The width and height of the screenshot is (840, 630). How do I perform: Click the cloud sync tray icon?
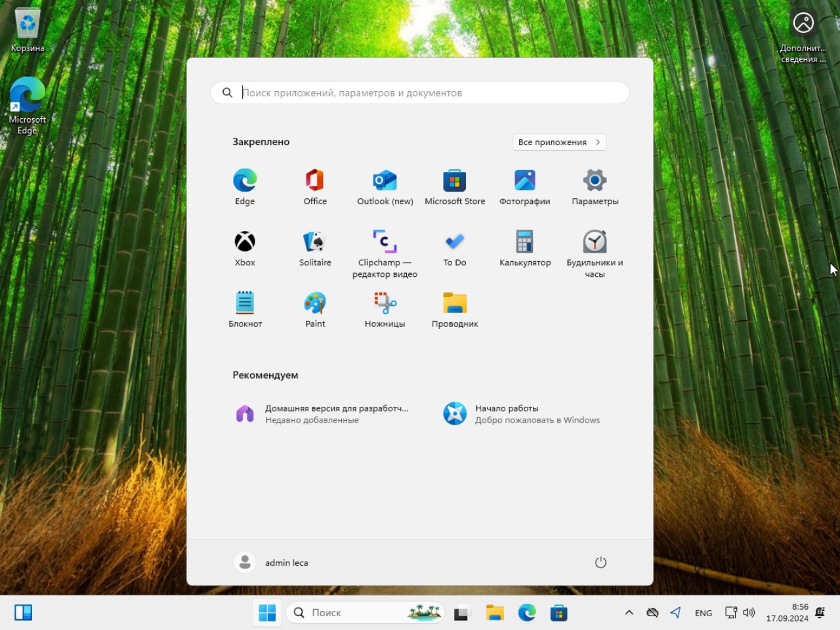pyautogui.click(x=652, y=613)
